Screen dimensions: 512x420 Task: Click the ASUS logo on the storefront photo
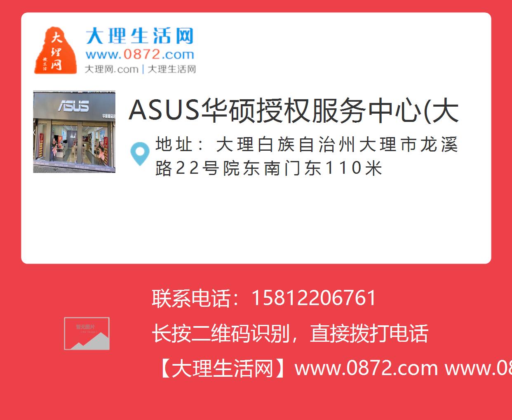(73, 106)
